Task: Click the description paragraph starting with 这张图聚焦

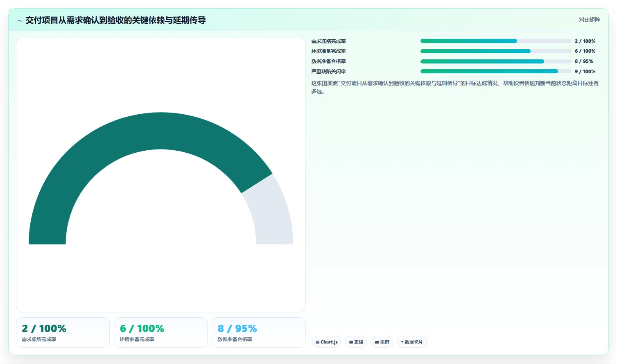Action: point(455,87)
